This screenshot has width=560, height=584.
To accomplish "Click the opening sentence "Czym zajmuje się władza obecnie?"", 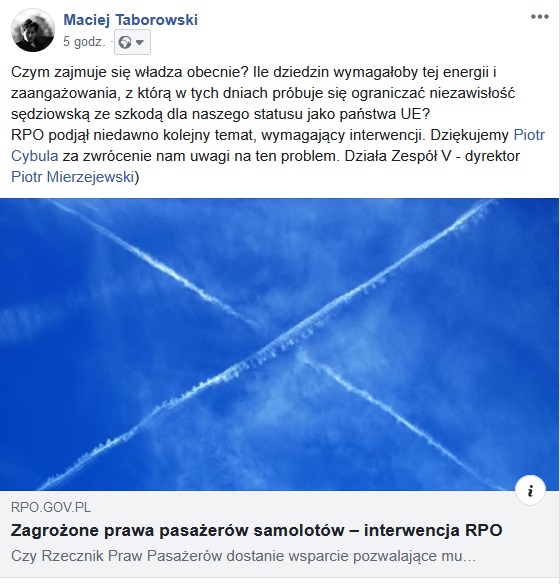I will (130, 72).
